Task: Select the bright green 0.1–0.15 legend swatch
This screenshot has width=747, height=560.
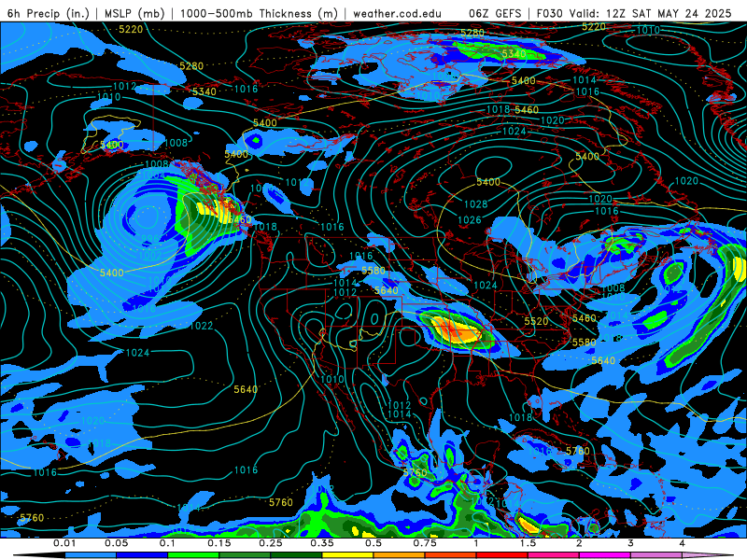Action: point(193,555)
